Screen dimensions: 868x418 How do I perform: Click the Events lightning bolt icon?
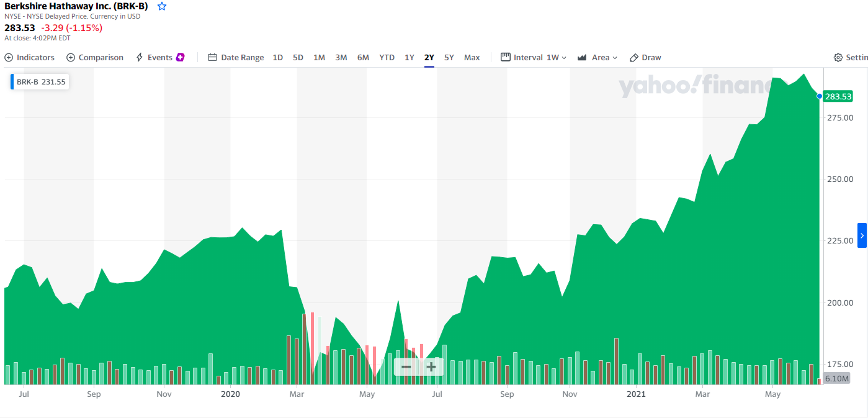(140, 57)
